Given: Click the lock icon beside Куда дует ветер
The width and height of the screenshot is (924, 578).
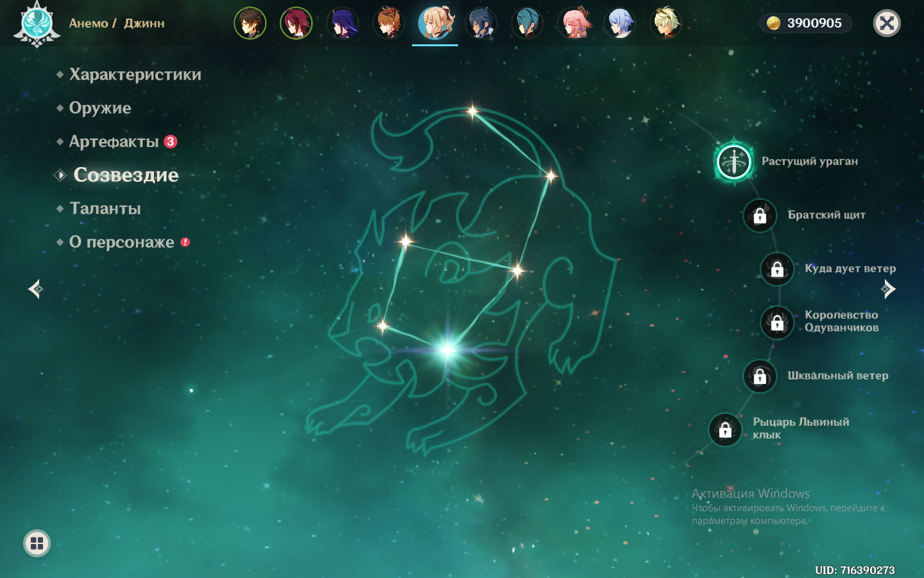Looking at the screenshot, I should [777, 268].
